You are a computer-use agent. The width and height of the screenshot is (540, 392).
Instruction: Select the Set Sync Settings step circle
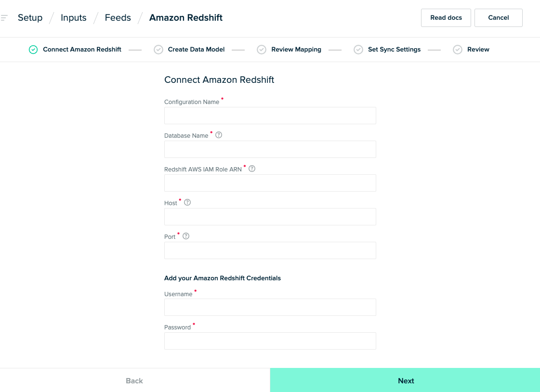358,50
